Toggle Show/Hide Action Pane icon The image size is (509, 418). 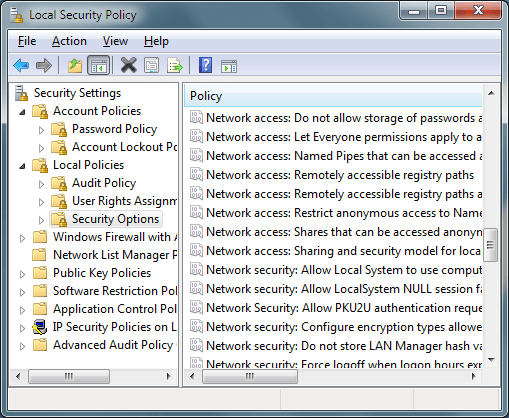point(229,66)
